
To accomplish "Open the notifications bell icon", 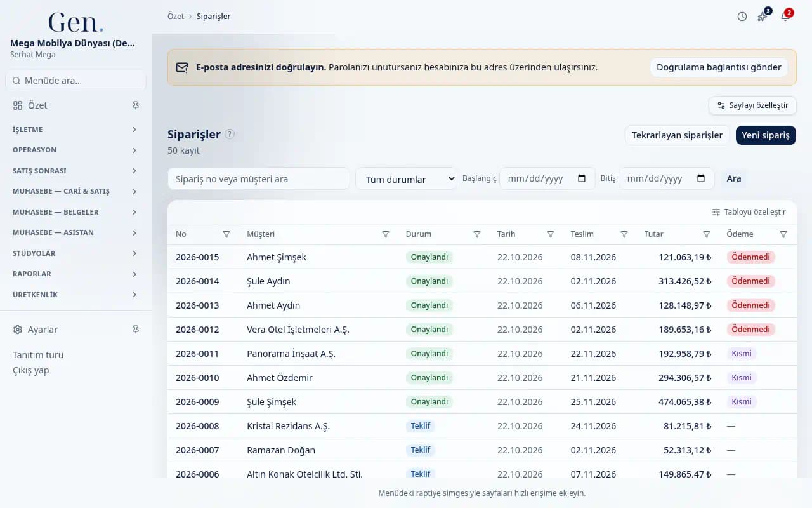I will point(785,17).
